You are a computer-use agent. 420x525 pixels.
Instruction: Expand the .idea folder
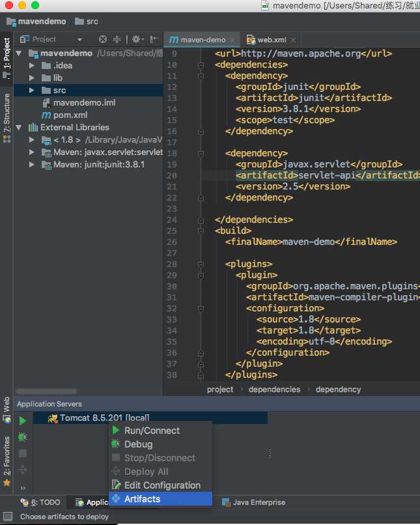click(32, 66)
